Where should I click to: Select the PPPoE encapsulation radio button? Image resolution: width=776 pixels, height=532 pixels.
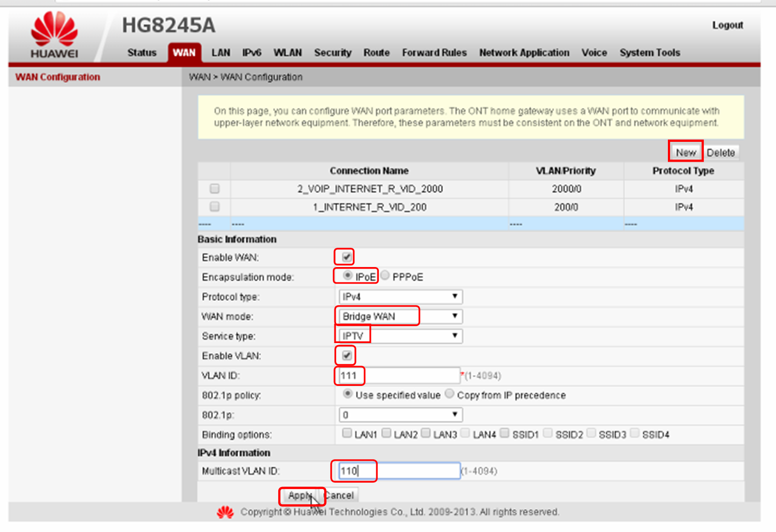[x=385, y=276]
